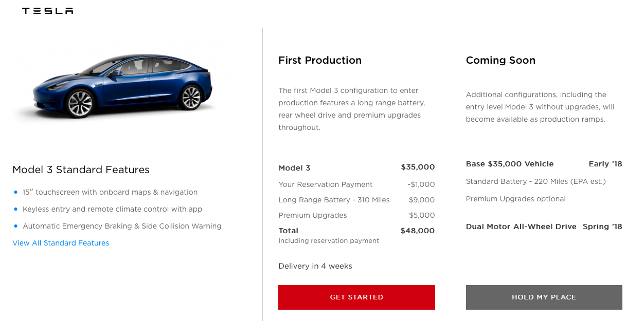Click the 15" touchscreen feature bullet
Viewport: 644px width, 321px height.
(110, 192)
